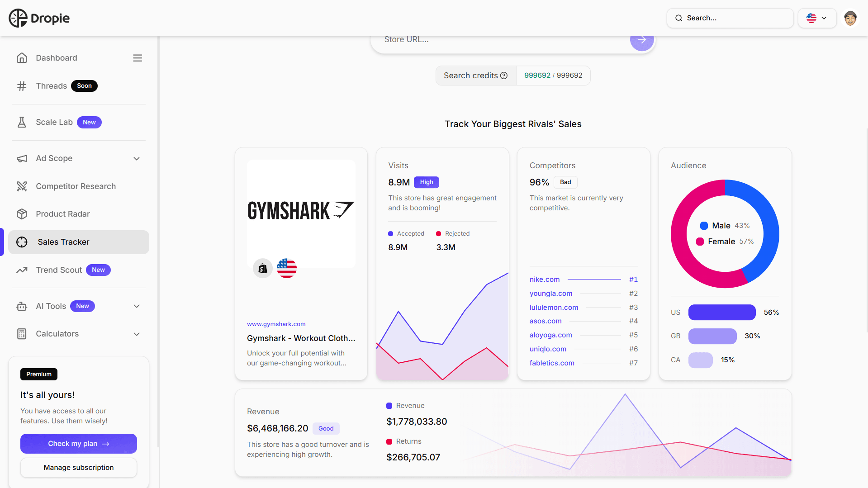Open the aloyoga.com competitor link
868x488 pixels.
[550, 335]
